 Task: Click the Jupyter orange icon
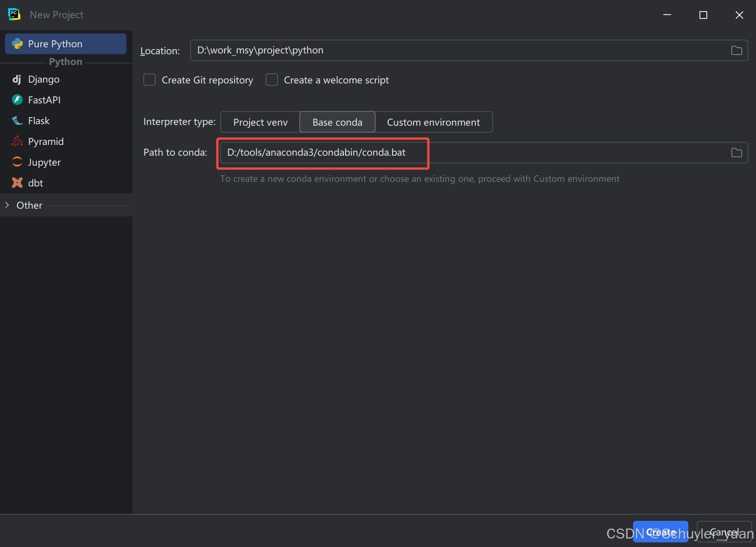coord(17,162)
